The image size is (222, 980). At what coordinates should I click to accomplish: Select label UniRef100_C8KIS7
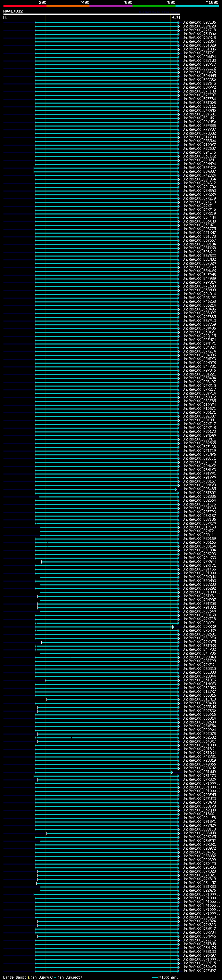pos(199,516)
